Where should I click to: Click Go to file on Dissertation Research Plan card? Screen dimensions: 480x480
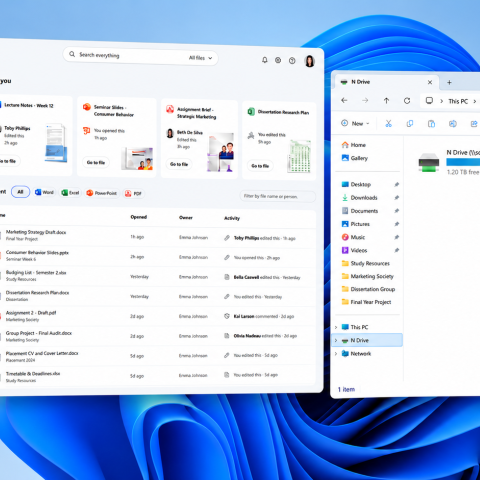click(x=260, y=166)
